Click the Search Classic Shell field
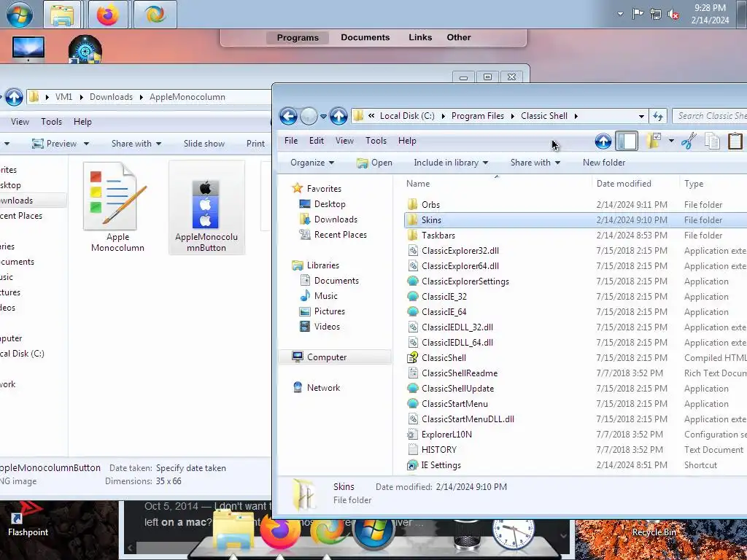Viewport: 747px width, 560px height. 709,116
